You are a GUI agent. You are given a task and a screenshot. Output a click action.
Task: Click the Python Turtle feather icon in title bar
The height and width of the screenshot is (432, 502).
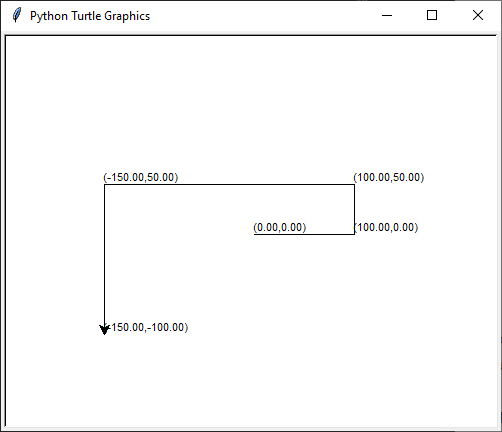tap(16, 15)
